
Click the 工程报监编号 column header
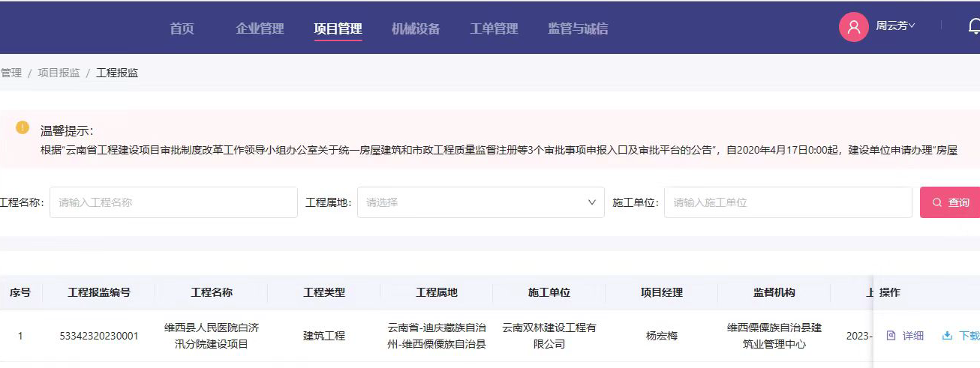click(99, 292)
